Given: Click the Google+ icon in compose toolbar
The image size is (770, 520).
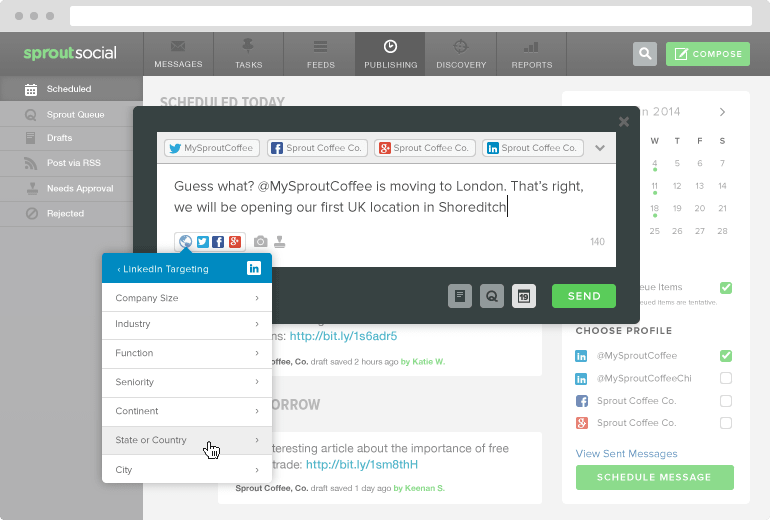Looking at the screenshot, I should [235, 242].
